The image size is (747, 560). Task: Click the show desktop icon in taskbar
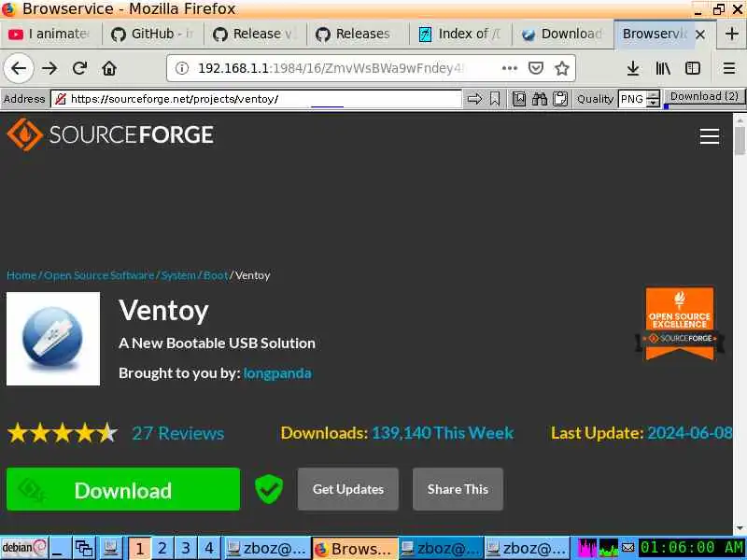[x=60, y=548]
